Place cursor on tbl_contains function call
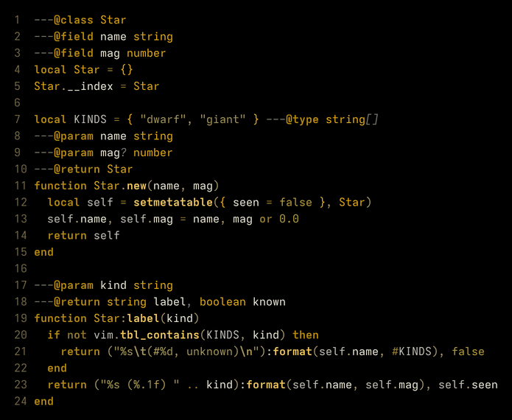This screenshot has height=420, width=512. click(160, 335)
